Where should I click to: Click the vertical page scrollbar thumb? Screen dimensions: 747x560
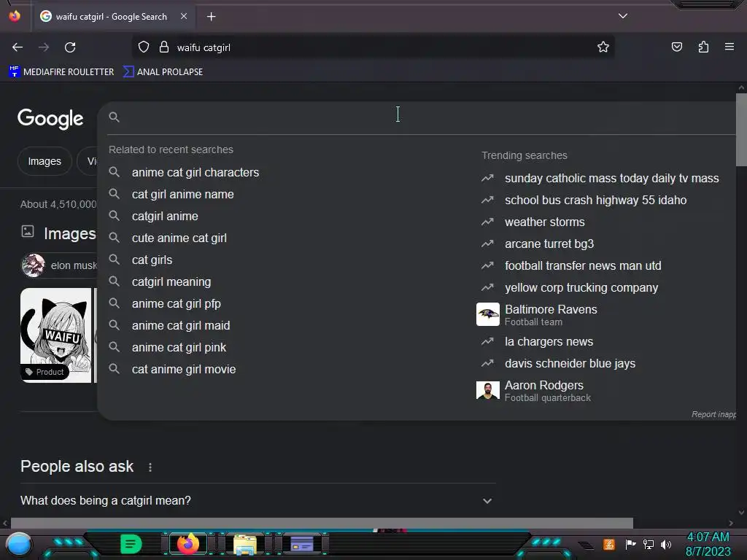tap(741, 130)
